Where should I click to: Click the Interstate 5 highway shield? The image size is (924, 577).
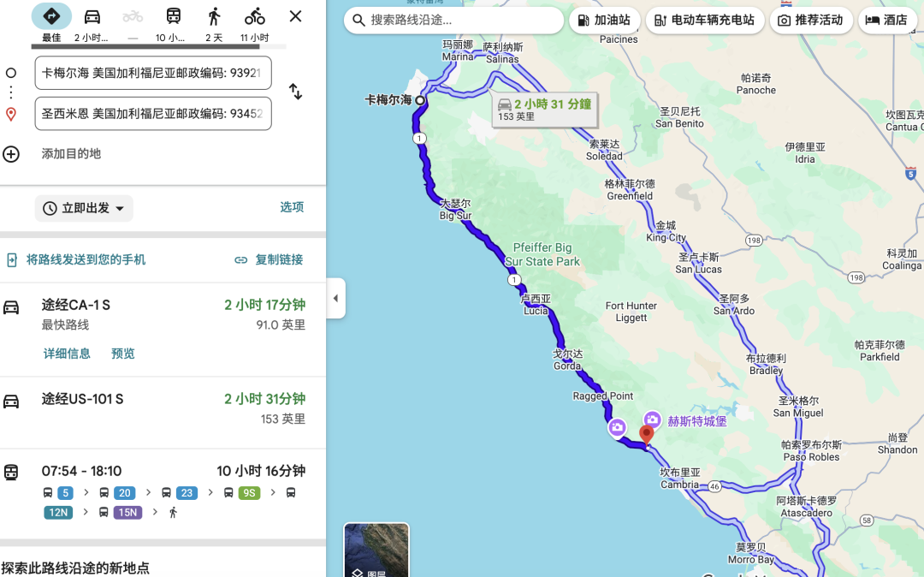(910, 173)
